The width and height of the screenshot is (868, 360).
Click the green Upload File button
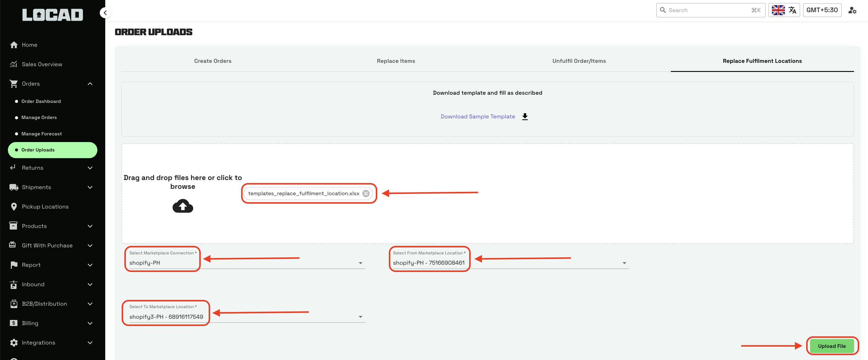831,346
